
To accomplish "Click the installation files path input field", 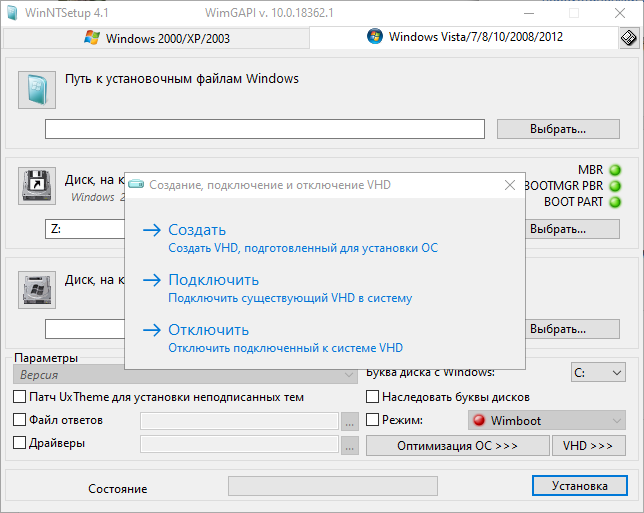I will pyautogui.click(x=265, y=129).
